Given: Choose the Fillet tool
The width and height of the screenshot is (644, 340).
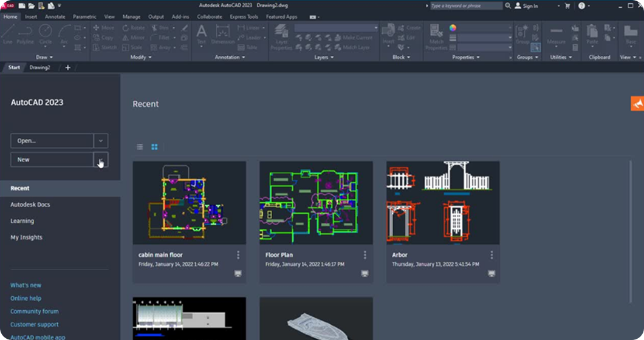Looking at the screenshot, I should tap(160, 38).
